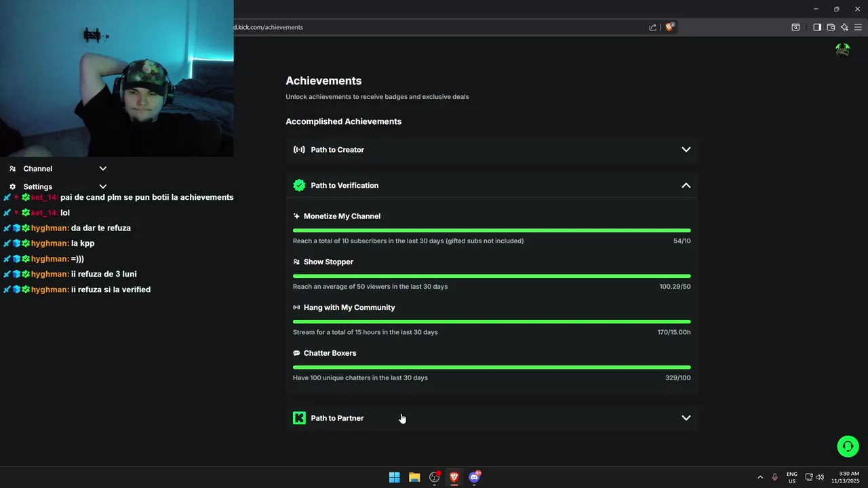Open the tab search icon
The image size is (868, 488).
pyautogui.click(x=795, y=27)
